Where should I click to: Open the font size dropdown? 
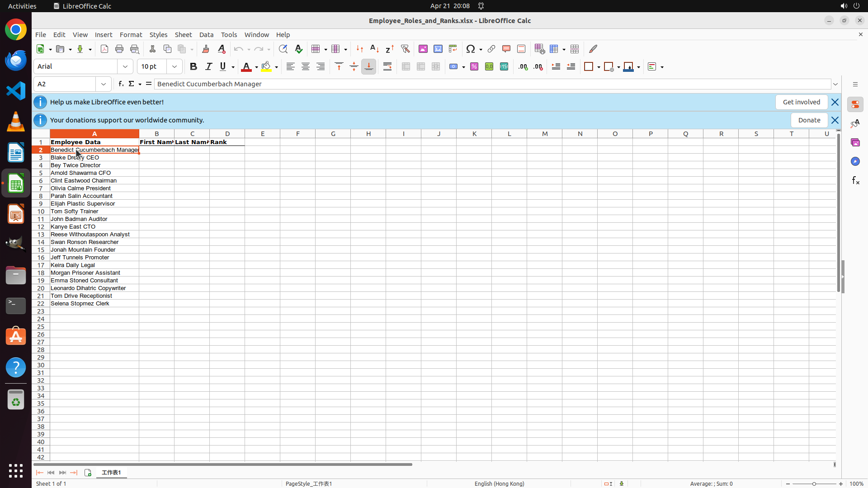tap(175, 66)
